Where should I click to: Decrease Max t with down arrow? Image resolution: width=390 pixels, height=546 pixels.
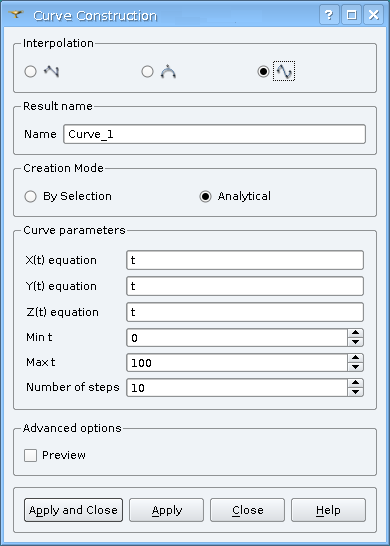(x=355, y=367)
